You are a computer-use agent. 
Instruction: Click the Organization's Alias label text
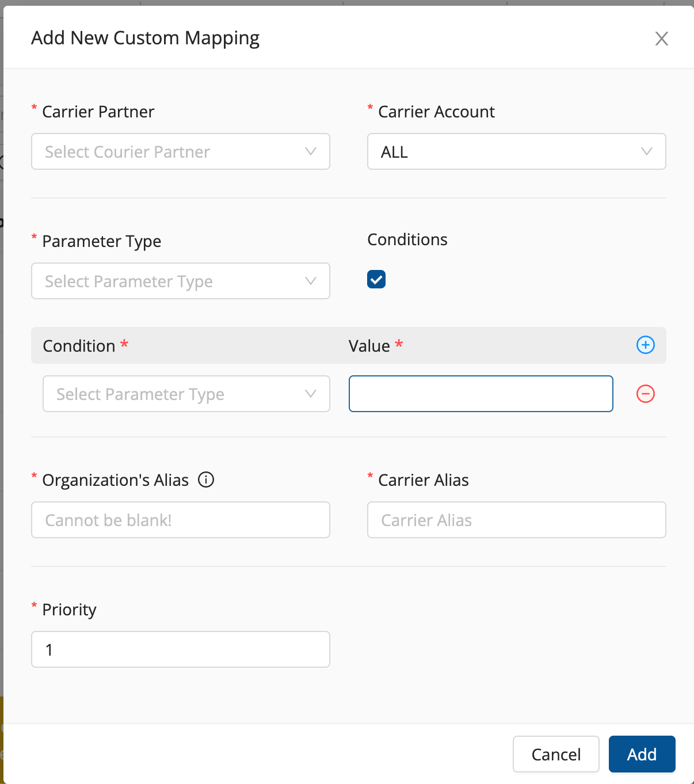click(x=115, y=480)
